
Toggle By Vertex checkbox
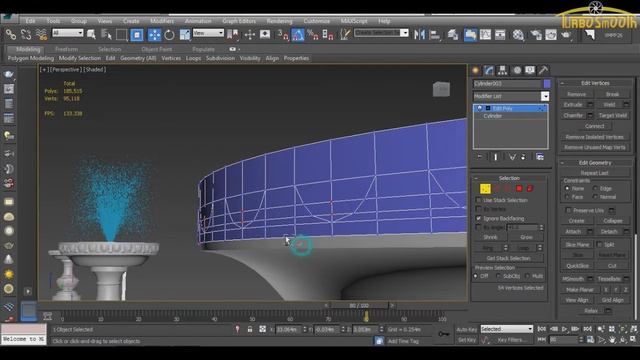[478, 209]
